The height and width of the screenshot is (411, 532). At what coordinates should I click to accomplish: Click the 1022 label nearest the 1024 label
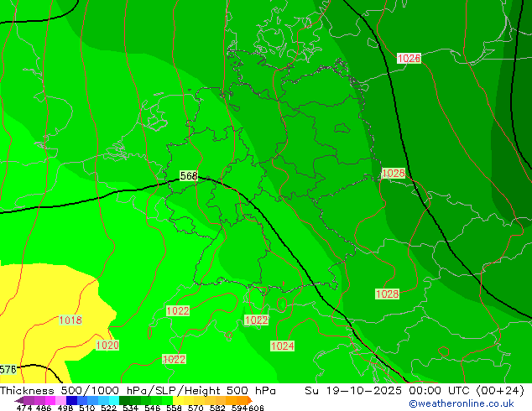point(256,320)
